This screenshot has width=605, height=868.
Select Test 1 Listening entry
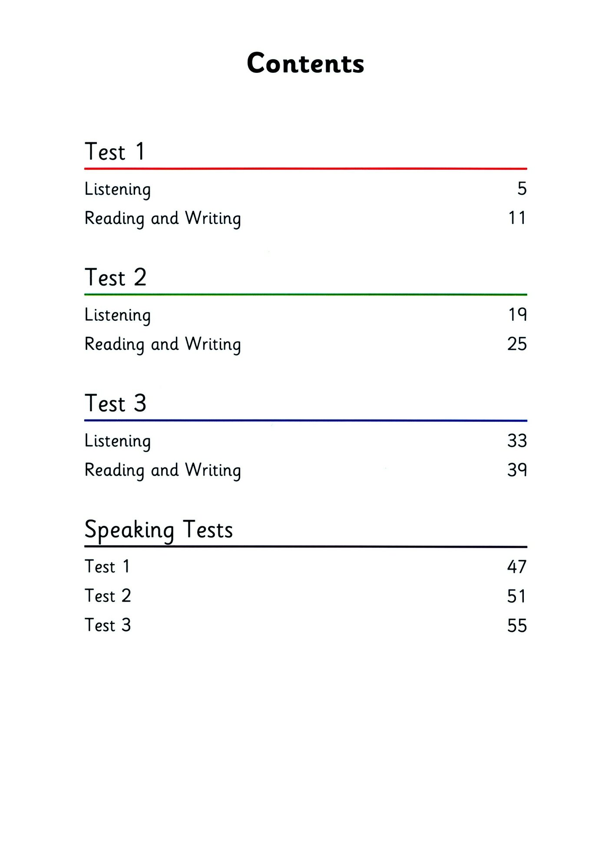[x=118, y=189]
